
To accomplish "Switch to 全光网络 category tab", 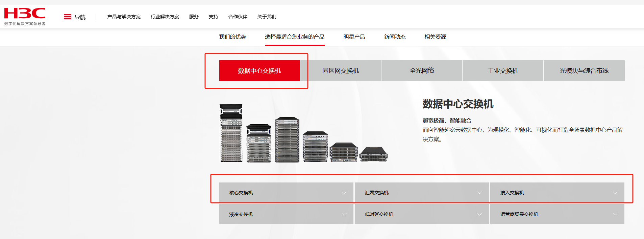I will (x=422, y=70).
